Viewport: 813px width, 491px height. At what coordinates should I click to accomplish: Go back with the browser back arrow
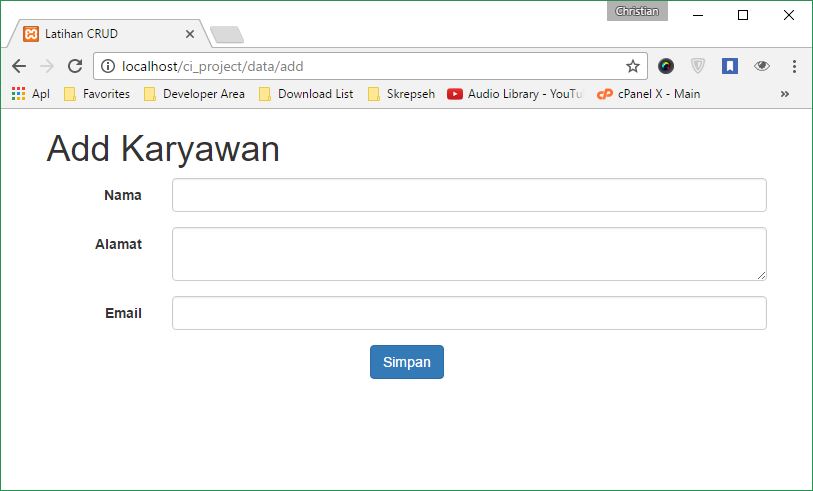coord(19,66)
